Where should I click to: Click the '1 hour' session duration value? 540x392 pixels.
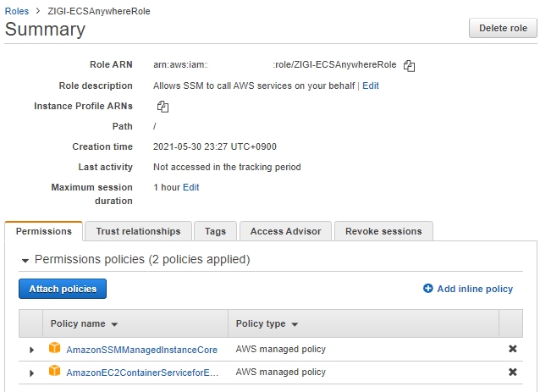pos(167,187)
